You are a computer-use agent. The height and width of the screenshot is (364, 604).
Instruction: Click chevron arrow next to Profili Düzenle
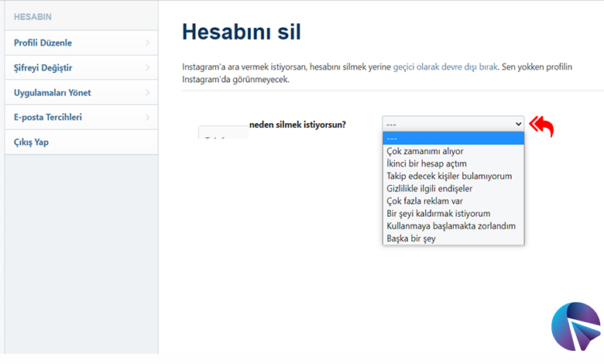click(147, 43)
